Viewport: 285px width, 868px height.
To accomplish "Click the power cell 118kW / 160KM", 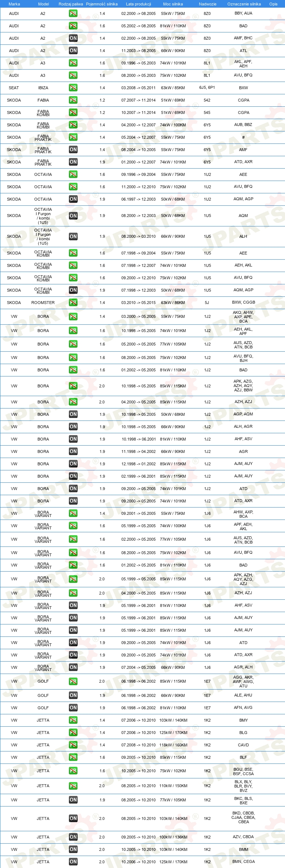I will (173, 745).
